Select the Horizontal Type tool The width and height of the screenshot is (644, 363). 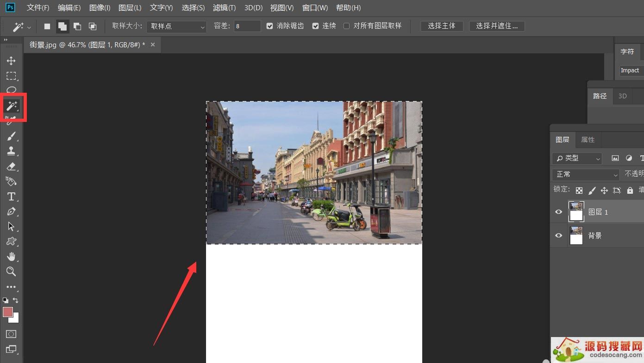point(12,196)
